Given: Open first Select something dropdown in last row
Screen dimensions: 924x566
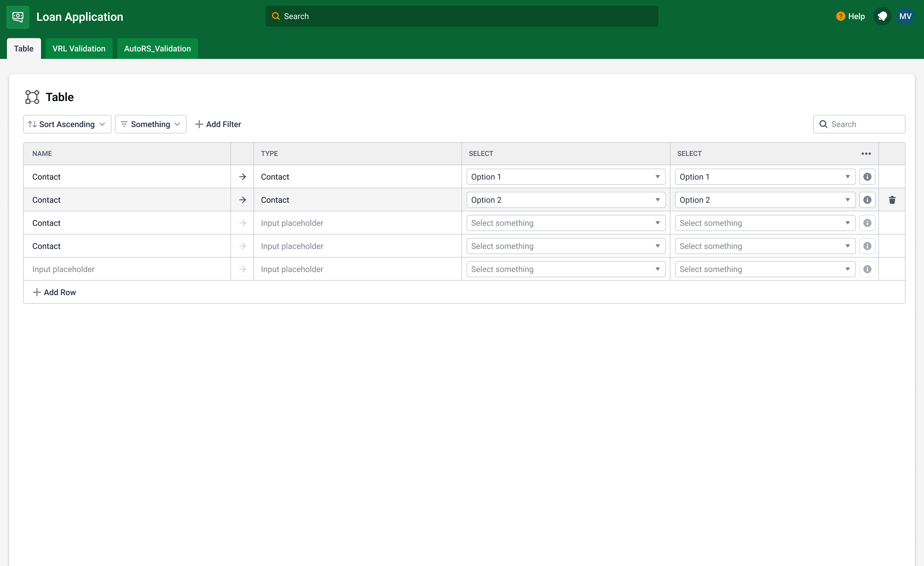Looking at the screenshot, I should pos(566,269).
